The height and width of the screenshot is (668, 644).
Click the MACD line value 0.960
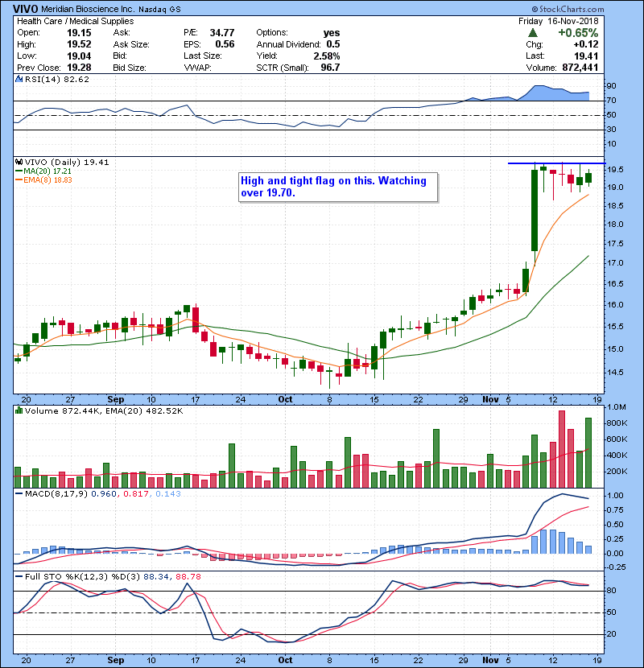tap(104, 494)
